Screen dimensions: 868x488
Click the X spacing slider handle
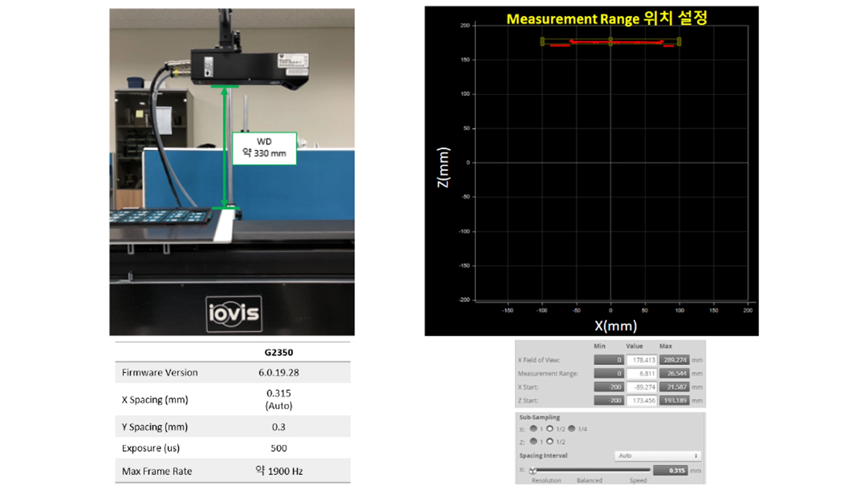[533, 470]
